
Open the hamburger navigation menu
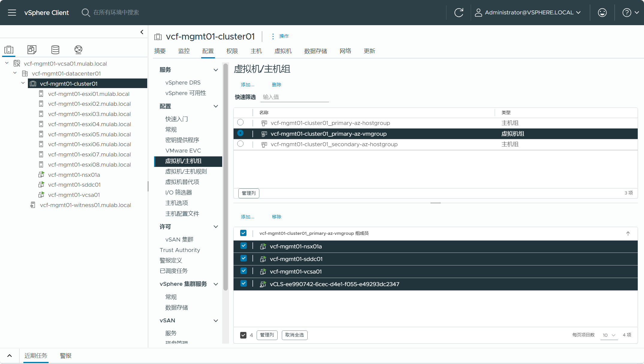point(12,13)
